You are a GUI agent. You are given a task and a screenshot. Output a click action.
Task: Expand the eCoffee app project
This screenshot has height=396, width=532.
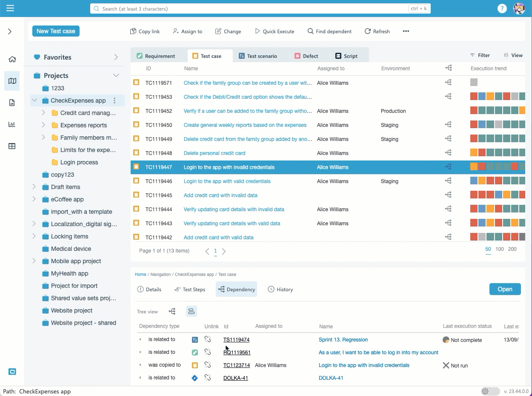coord(34,199)
